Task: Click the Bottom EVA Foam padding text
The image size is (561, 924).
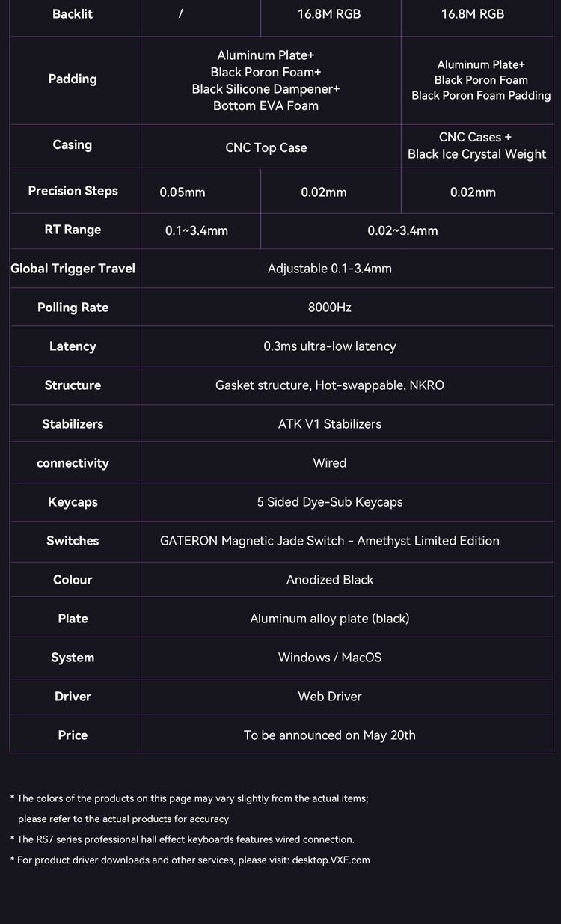Action: coord(266,105)
